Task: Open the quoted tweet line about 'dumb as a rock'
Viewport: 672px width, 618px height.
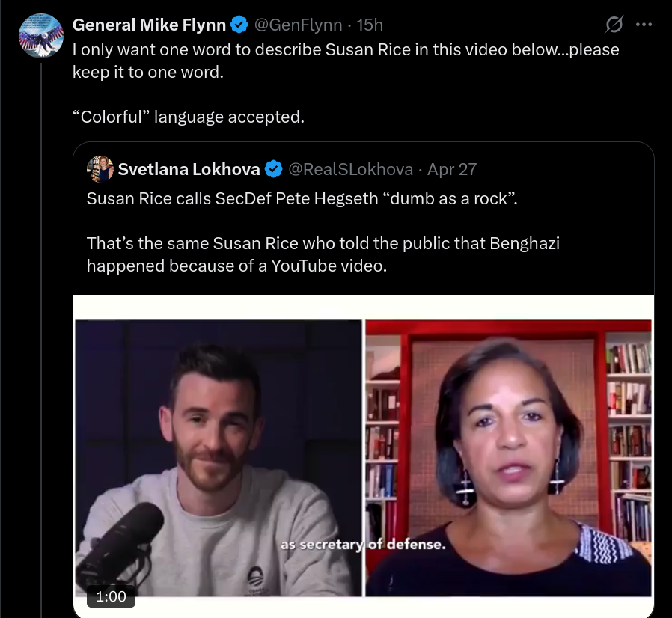Action: [302, 198]
